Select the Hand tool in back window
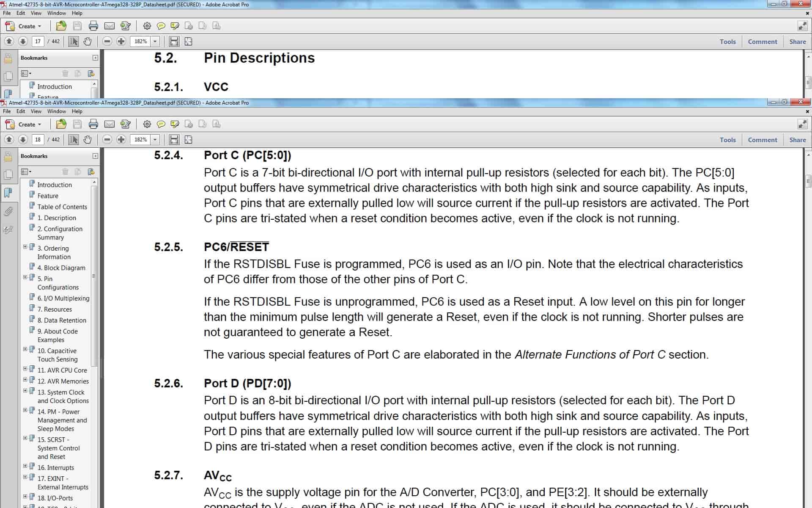 [x=87, y=41]
